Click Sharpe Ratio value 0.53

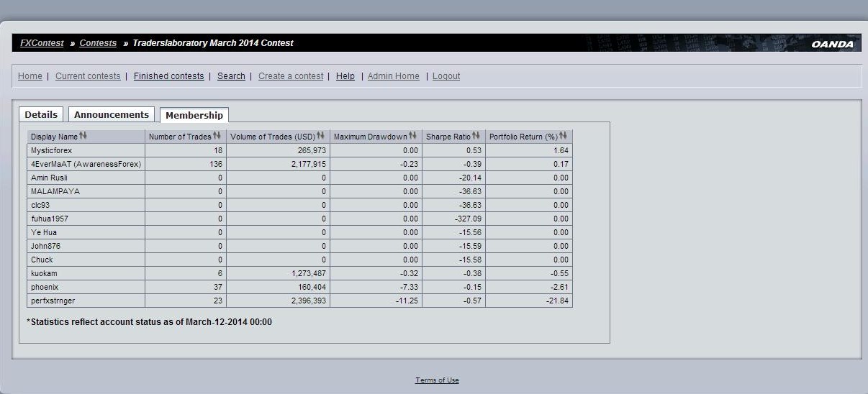pyautogui.click(x=474, y=150)
